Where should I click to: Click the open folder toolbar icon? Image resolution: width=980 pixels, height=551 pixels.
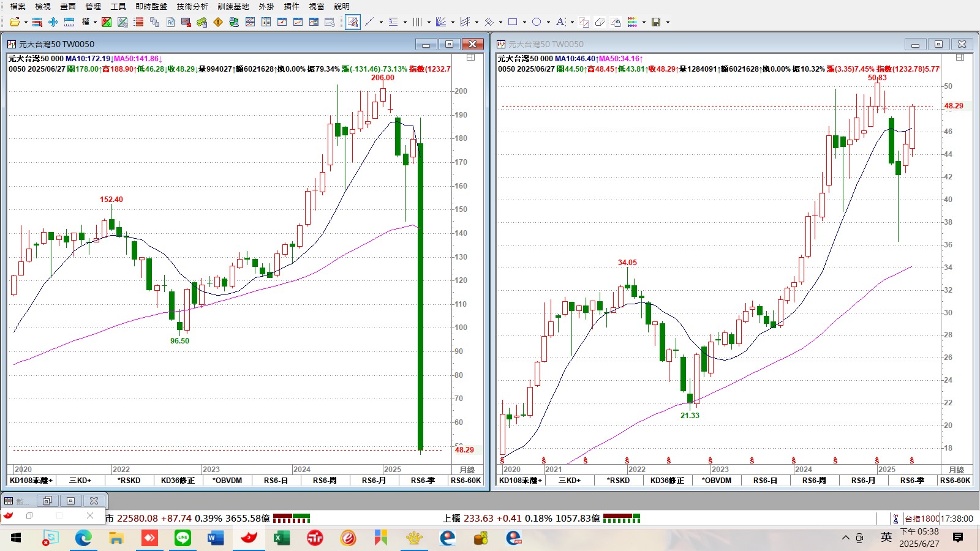(15, 22)
